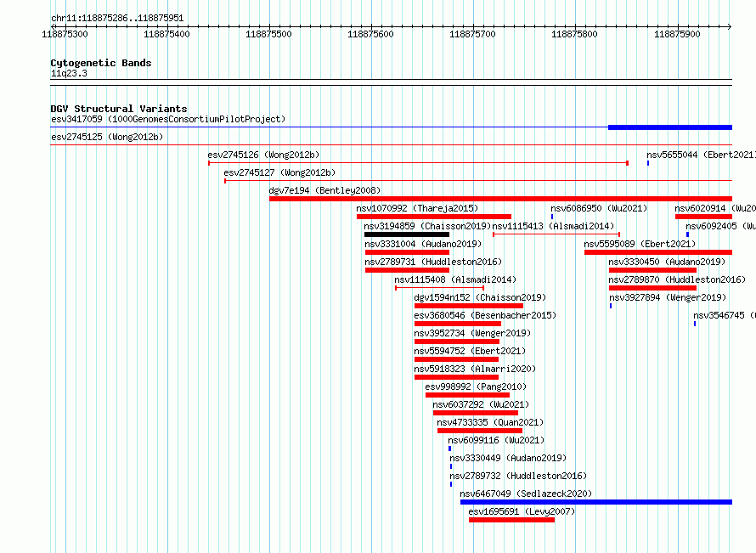This screenshot has height=553, width=756.
Task: Click the blue nsv5655044 marker
Action: (x=648, y=163)
